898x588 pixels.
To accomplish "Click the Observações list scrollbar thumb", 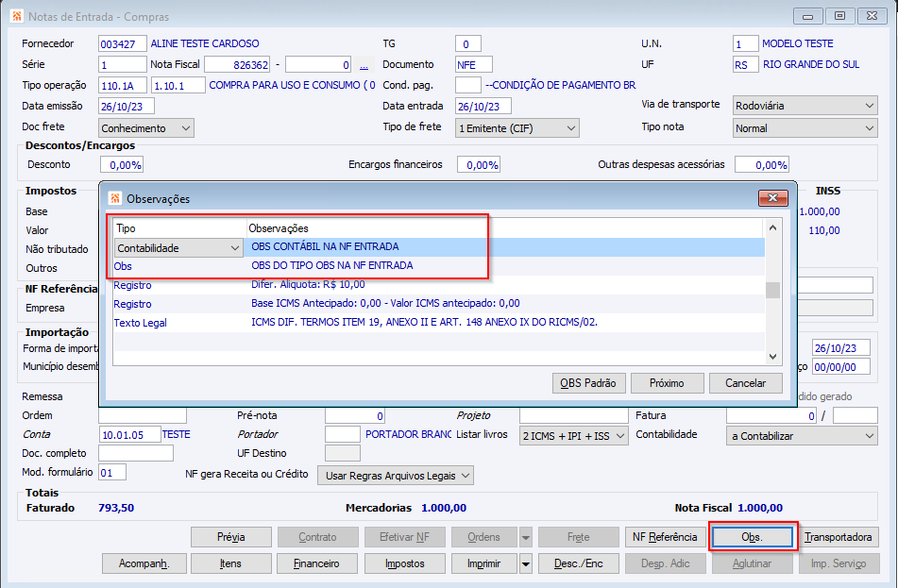I will click(x=772, y=290).
